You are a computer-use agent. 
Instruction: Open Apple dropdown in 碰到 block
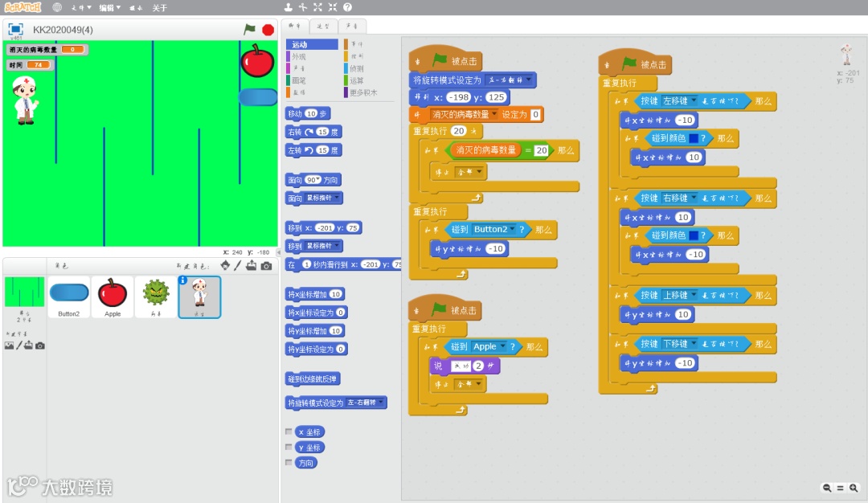502,346
